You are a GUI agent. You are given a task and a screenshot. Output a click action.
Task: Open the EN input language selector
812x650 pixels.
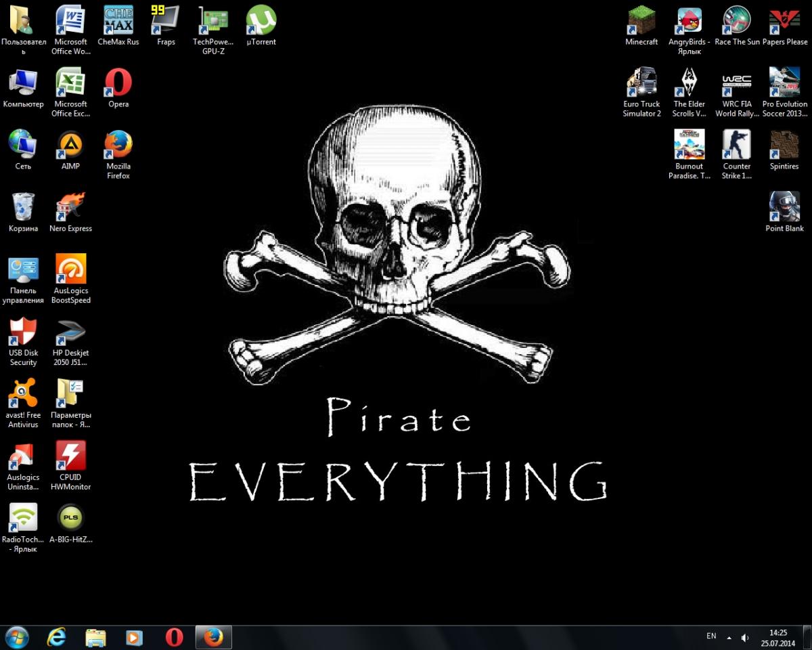point(711,636)
